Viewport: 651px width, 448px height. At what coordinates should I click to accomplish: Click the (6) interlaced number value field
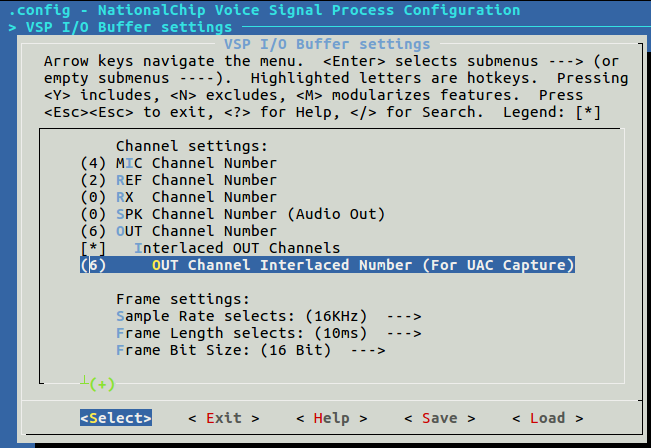pos(93,265)
